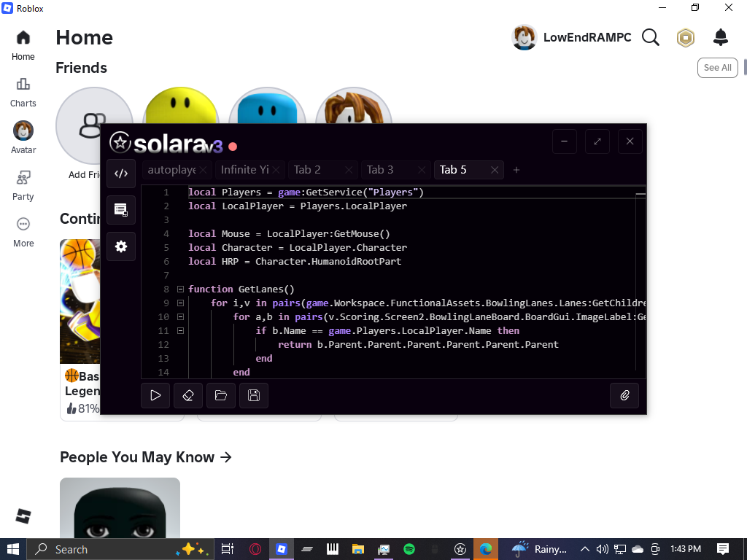
Task: Open the brown-haired friend avatar
Action: point(354,105)
